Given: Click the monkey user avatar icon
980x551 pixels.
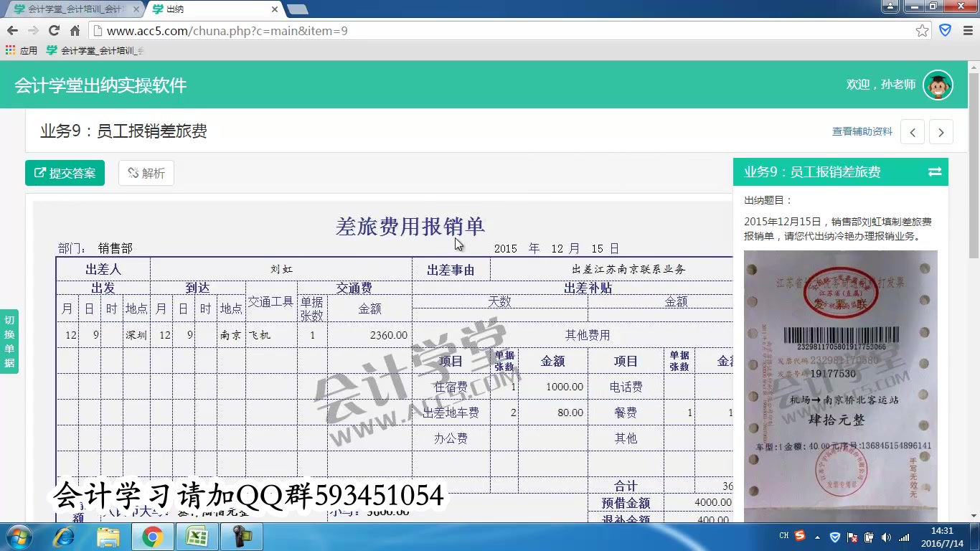Looking at the screenshot, I should point(938,85).
